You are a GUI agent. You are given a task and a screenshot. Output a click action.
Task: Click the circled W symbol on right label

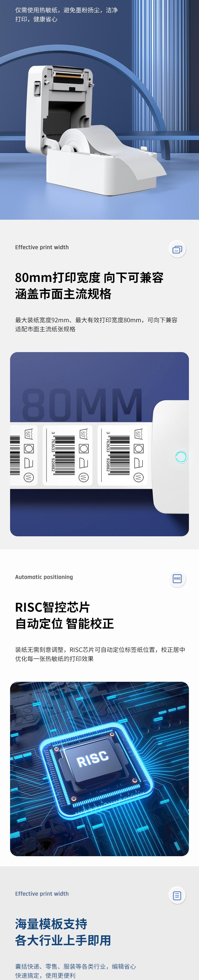pos(139,477)
